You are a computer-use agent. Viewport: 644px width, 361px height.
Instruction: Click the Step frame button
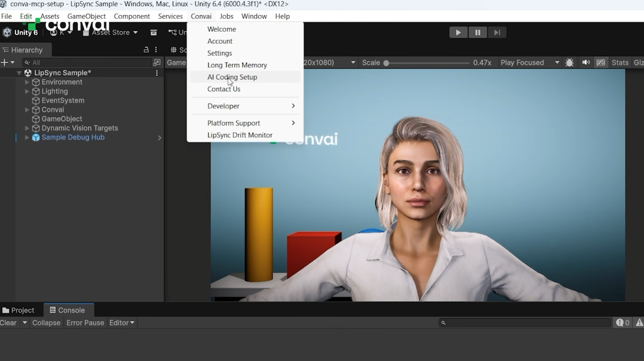coord(497,33)
